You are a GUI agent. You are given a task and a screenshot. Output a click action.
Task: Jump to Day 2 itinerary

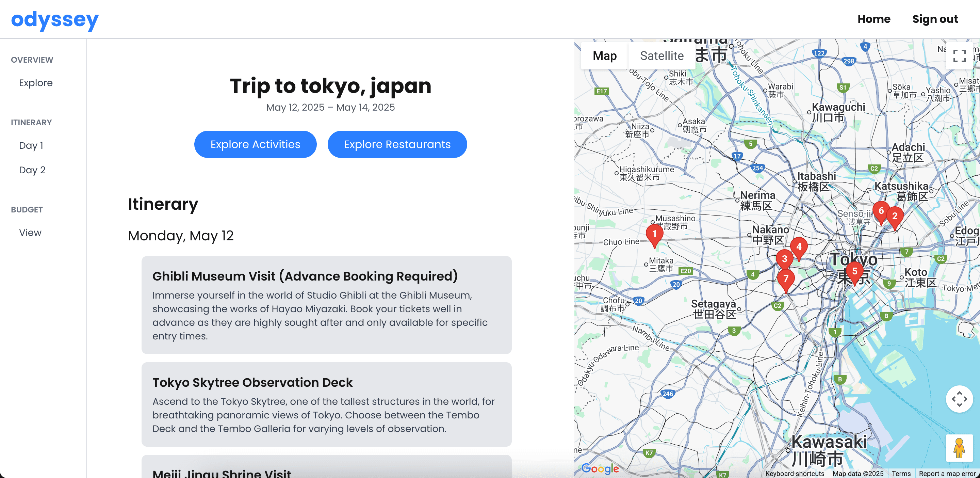click(x=32, y=170)
